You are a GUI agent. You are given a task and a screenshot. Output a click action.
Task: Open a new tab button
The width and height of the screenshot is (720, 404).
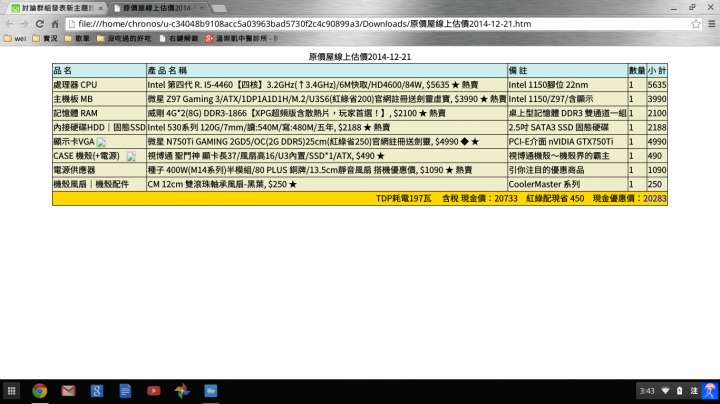tap(219, 8)
